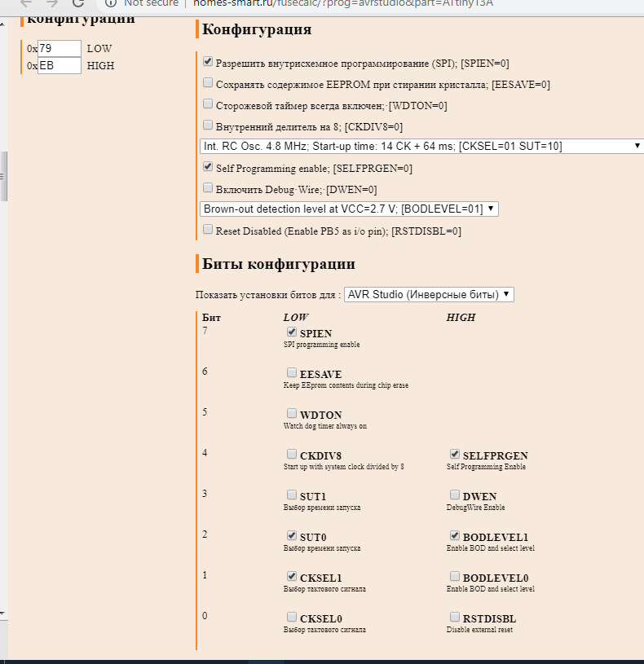Open Int. RC Osc. clock source dropdown
This screenshot has width=644, height=664.
421,146
